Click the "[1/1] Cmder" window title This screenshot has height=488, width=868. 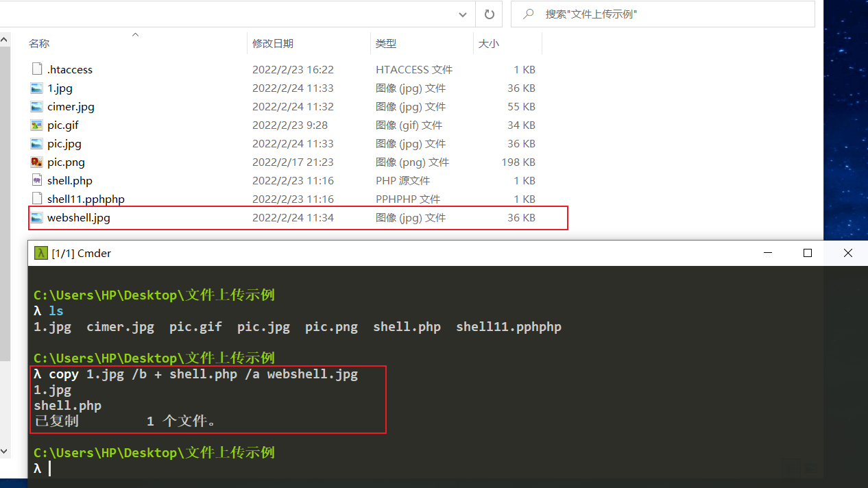click(81, 253)
